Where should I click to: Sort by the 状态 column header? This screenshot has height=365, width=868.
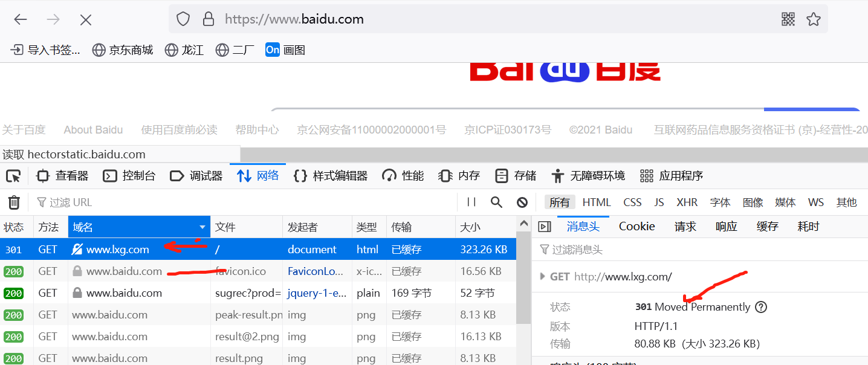click(x=16, y=227)
